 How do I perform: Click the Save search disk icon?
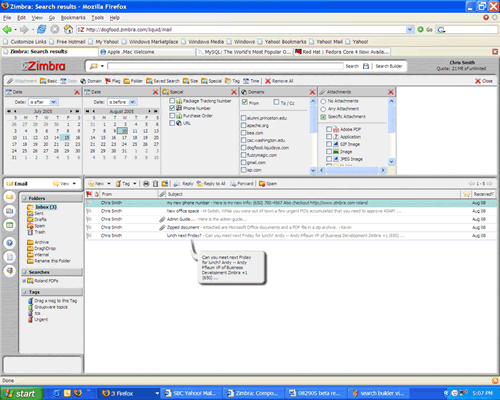366,66
